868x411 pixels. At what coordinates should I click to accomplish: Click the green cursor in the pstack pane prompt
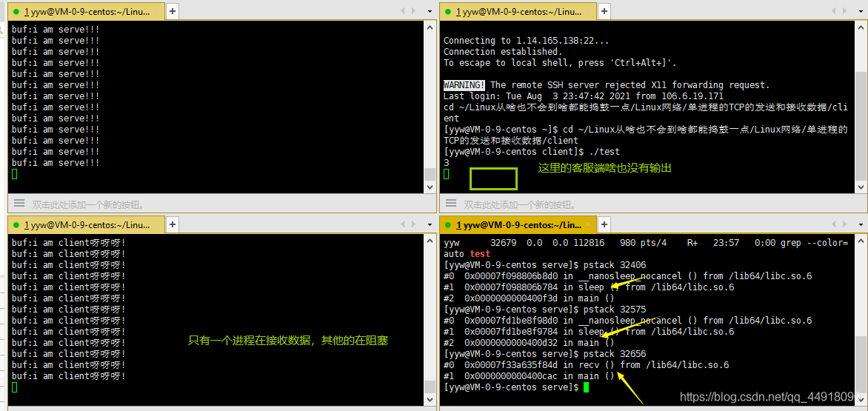587,387
